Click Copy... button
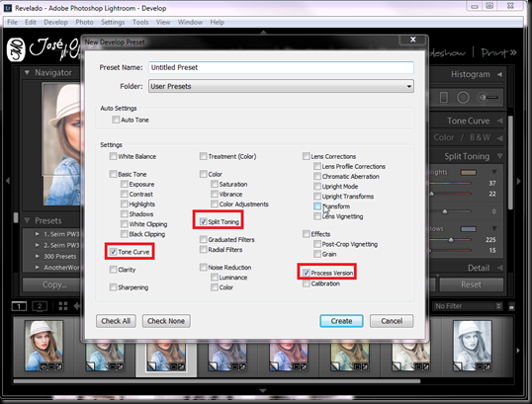532x404 pixels. coord(50,284)
